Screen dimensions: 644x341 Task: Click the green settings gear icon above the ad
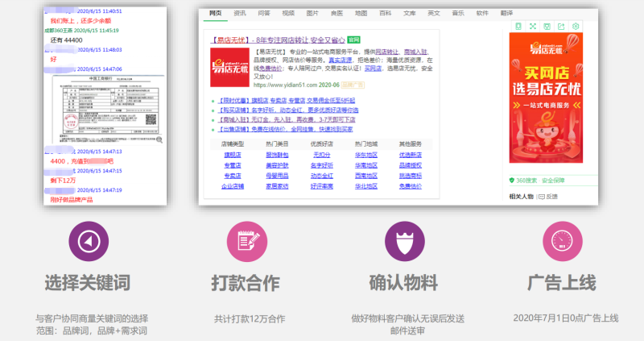pyautogui.click(x=576, y=26)
